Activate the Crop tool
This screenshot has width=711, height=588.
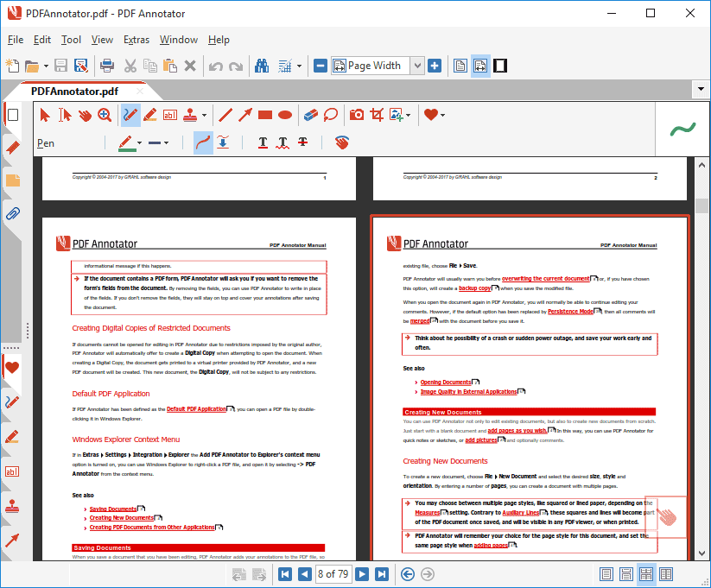point(377,115)
